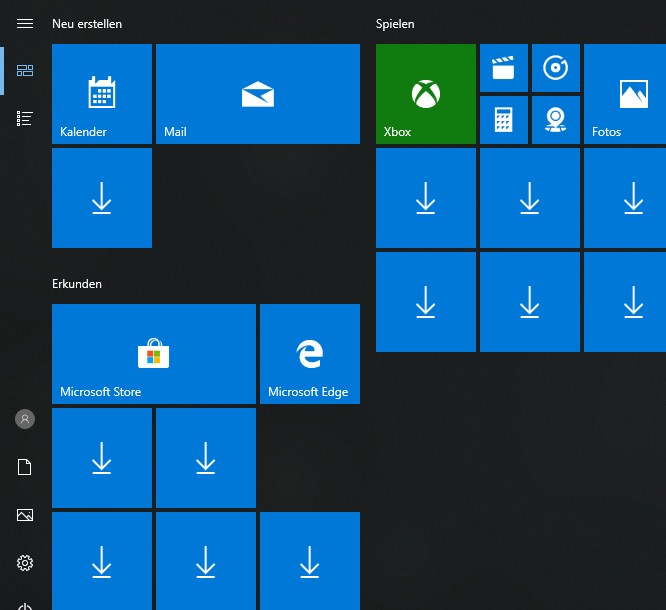
Task: Open the hamburger expand menu
Action: (25, 24)
